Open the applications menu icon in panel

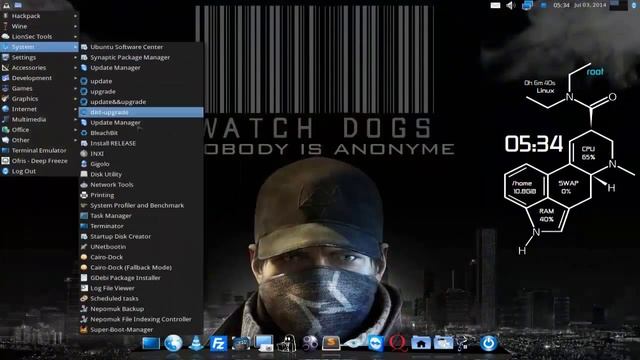tap(6, 5)
